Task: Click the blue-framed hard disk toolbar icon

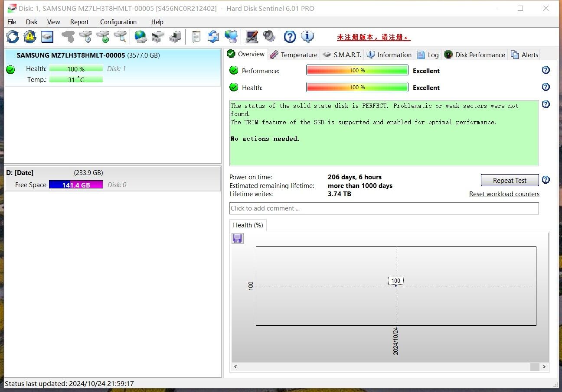Action: 47,37
